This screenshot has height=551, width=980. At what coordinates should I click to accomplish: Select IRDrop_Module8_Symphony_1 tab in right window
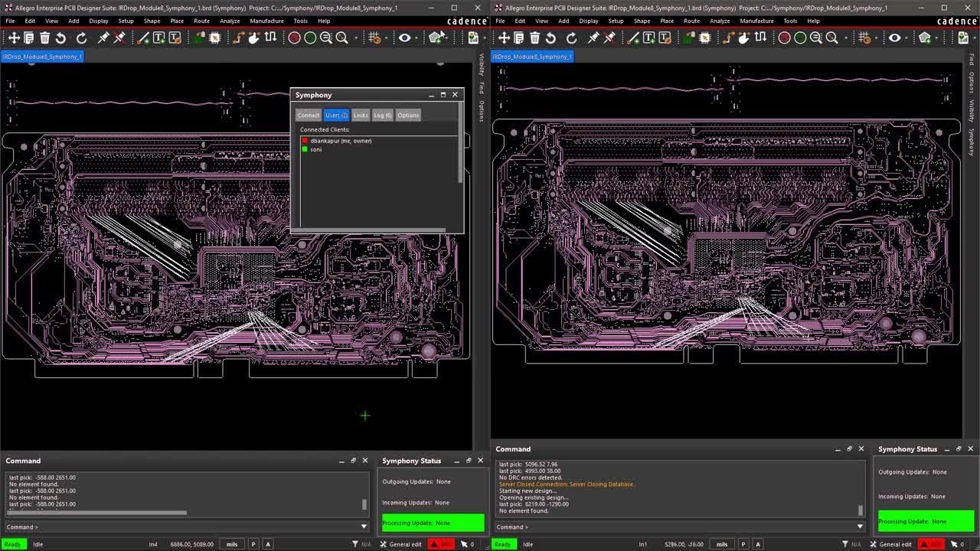[x=532, y=57]
